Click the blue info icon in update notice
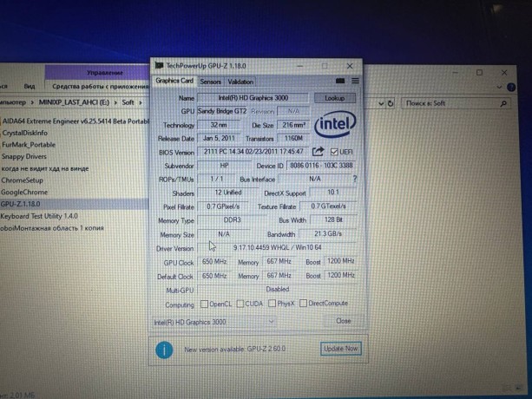The image size is (532, 399). coord(164,350)
